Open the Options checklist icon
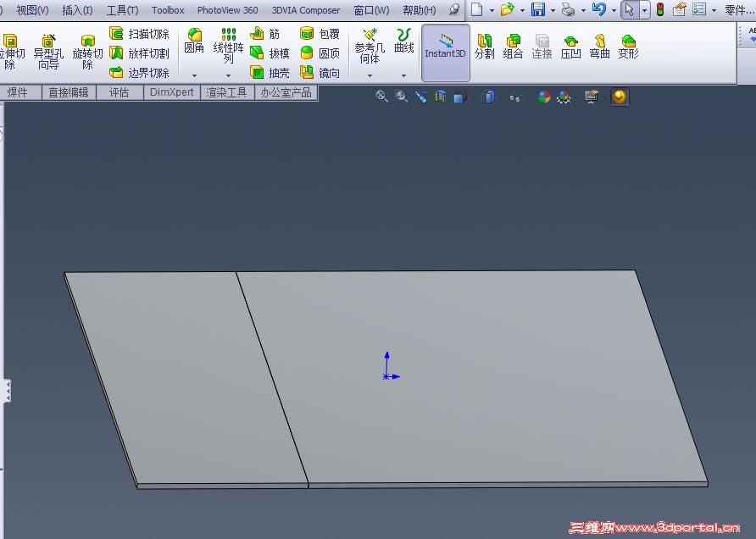The height and width of the screenshot is (539, 756). pyautogui.click(x=699, y=9)
